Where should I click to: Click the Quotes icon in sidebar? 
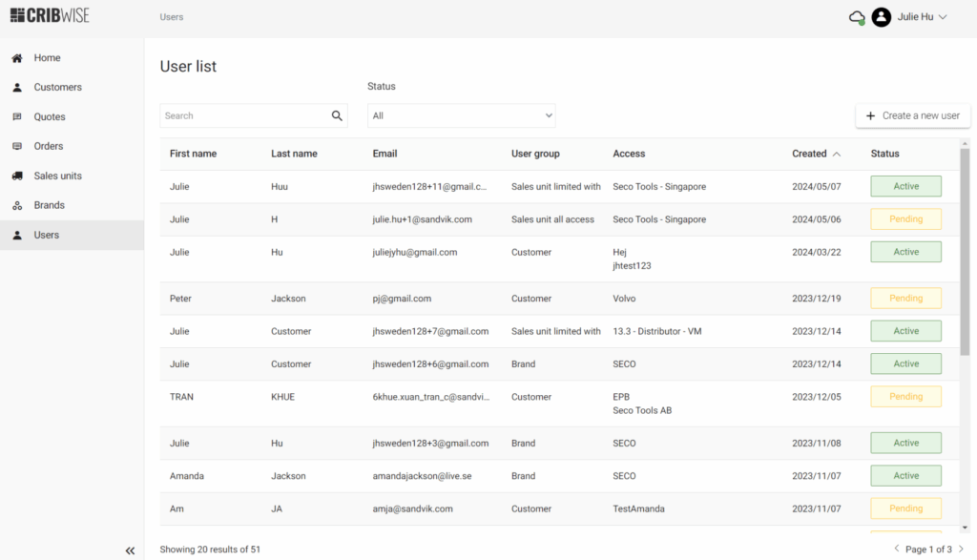pos(17,117)
